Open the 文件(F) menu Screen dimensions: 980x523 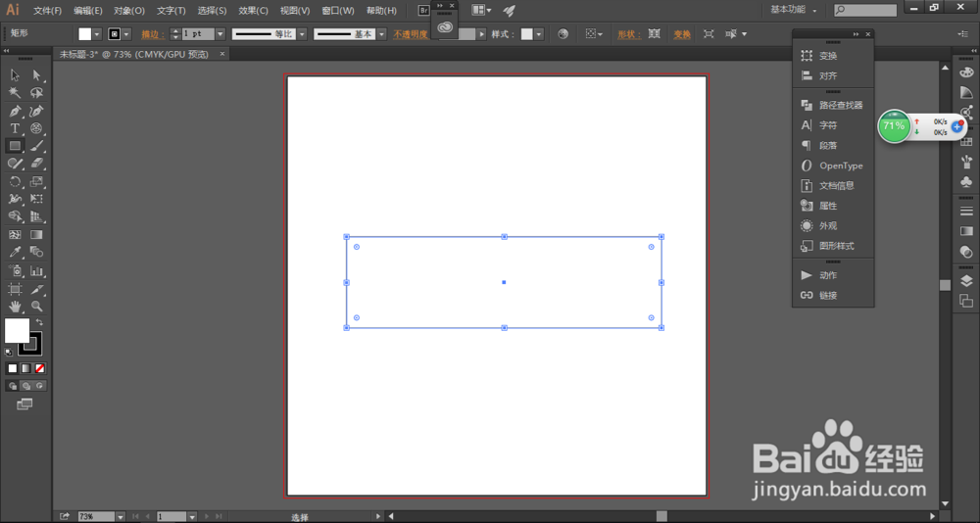(47, 11)
